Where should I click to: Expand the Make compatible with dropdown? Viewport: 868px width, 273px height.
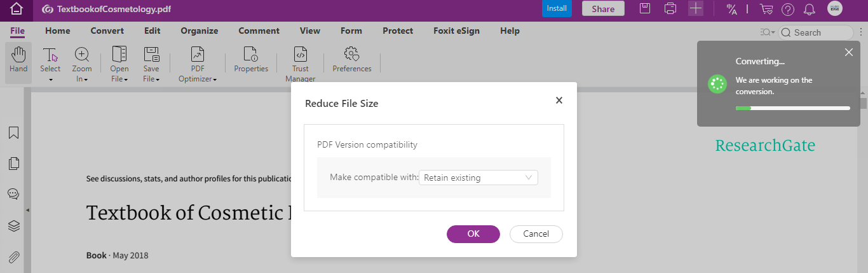[x=478, y=178]
